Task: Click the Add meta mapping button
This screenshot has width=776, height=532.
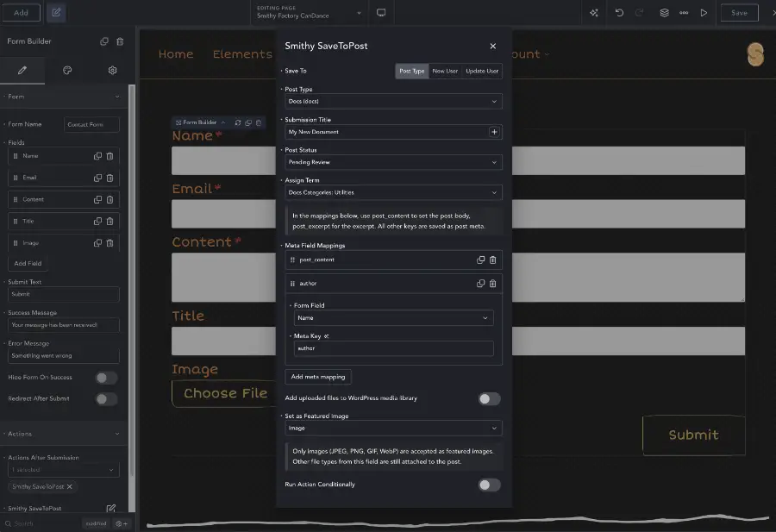Action: [x=318, y=377]
